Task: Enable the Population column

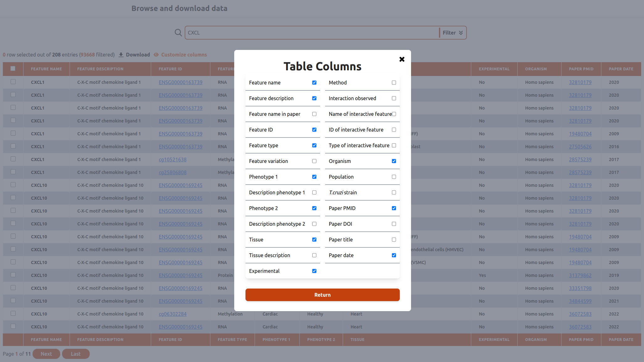Action: pos(394,177)
